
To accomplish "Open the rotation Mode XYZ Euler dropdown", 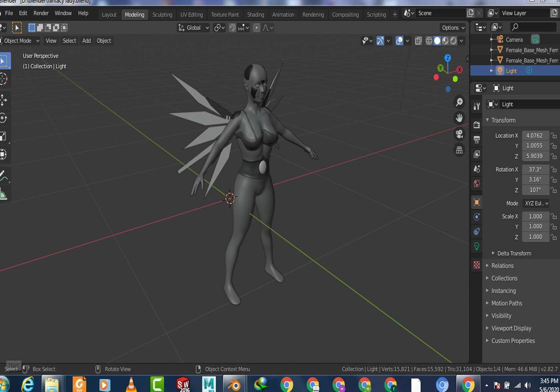I will tap(536, 203).
